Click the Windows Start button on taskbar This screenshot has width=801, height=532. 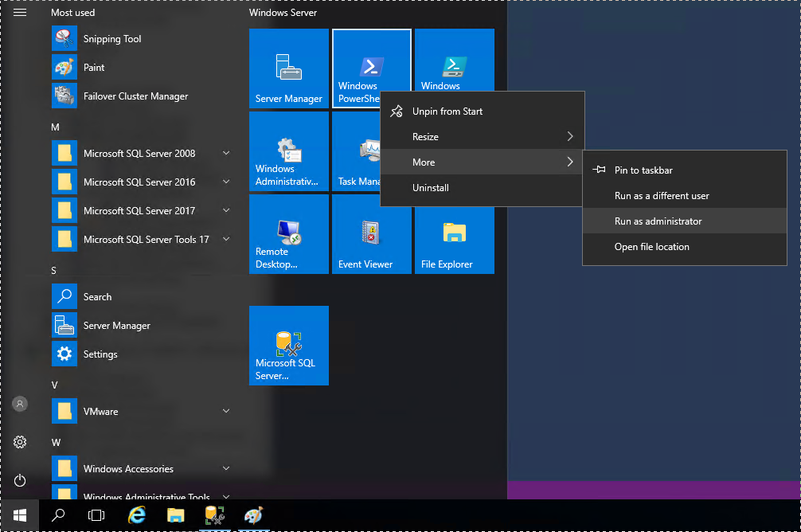[19, 515]
